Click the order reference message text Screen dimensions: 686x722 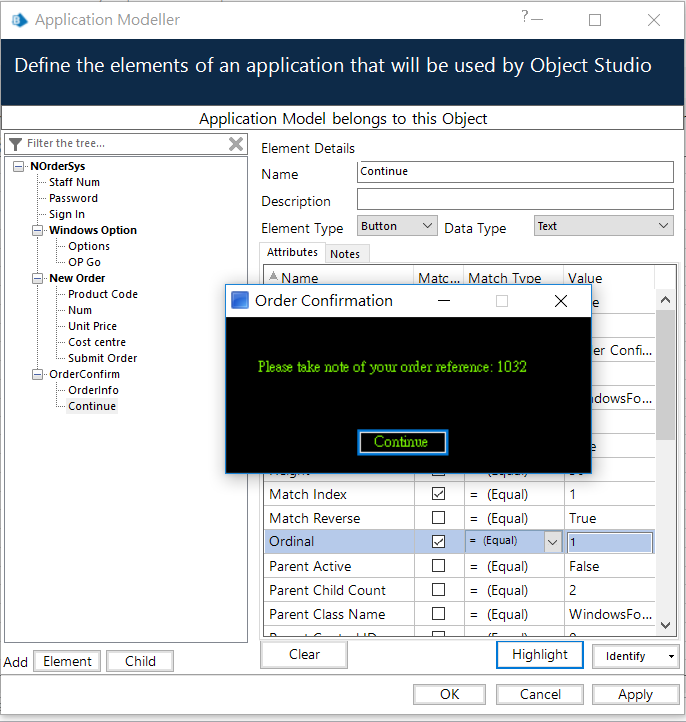tap(392, 367)
